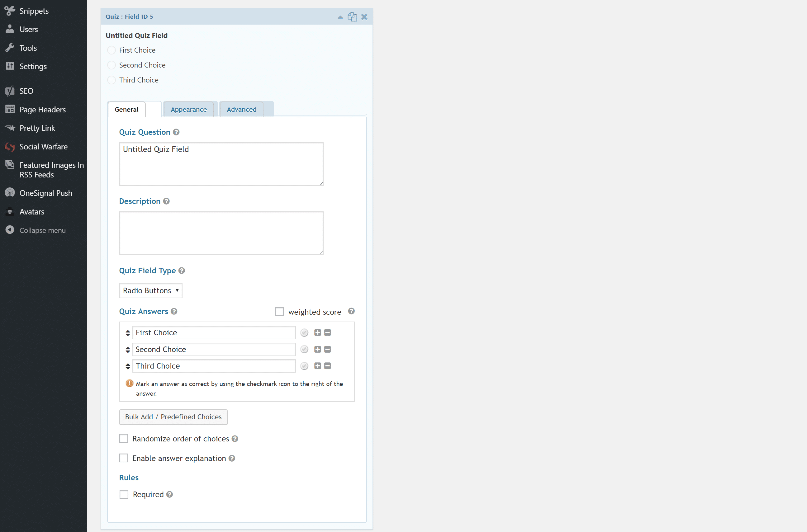Enable the answer explanation checkbox
The height and width of the screenshot is (532, 807).
click(x=124, y=458)
